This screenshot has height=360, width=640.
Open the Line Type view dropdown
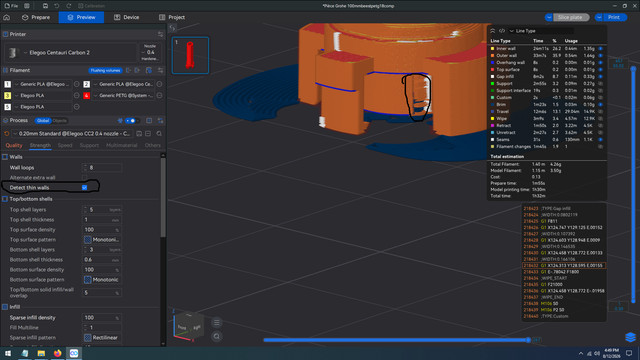pyautogui.click(x=541, y=31)
